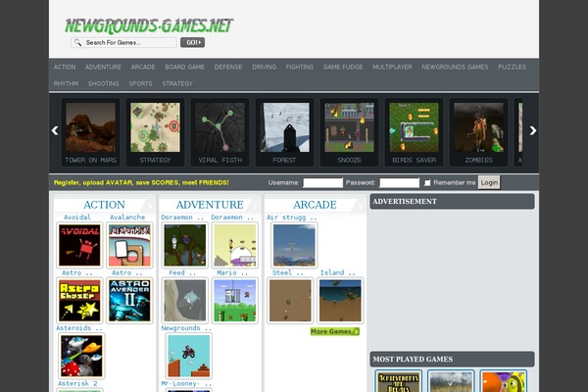Expand Arcade section with header arrow
Screen dimensions: 588x392
pyautogui.click(x=360, y=207)
